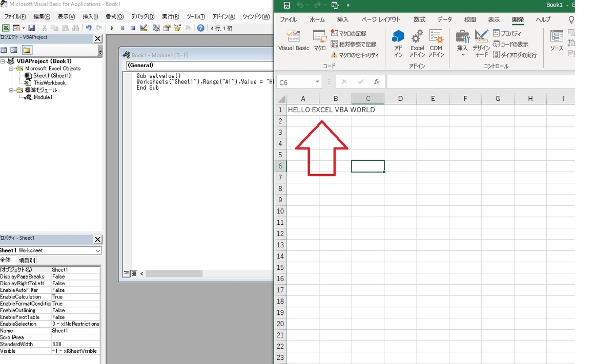The width and height of the screenshot is (615, 364).
Task: Open the Excel 数式 ribbon tab
Action: point(419,19)
